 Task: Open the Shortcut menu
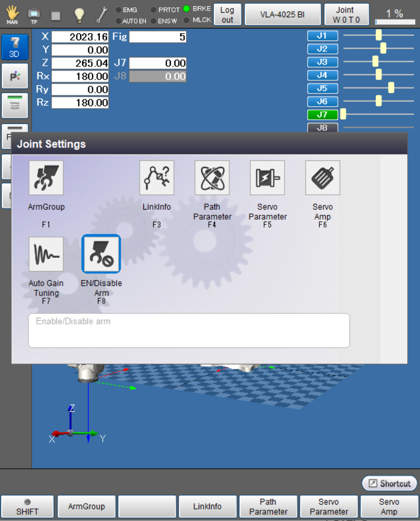pyautogui.click(x=389, y=483)
